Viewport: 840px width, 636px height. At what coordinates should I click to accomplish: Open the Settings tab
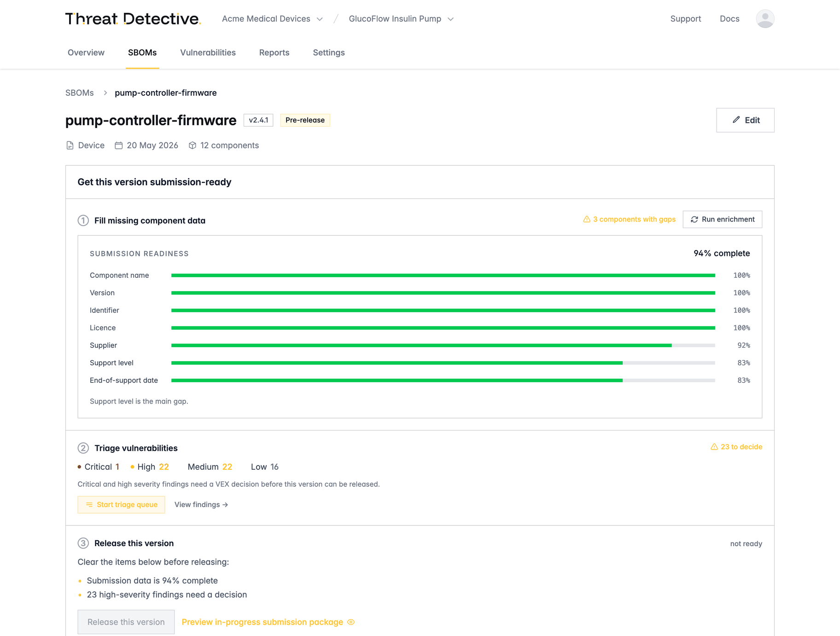coord(329,53)
